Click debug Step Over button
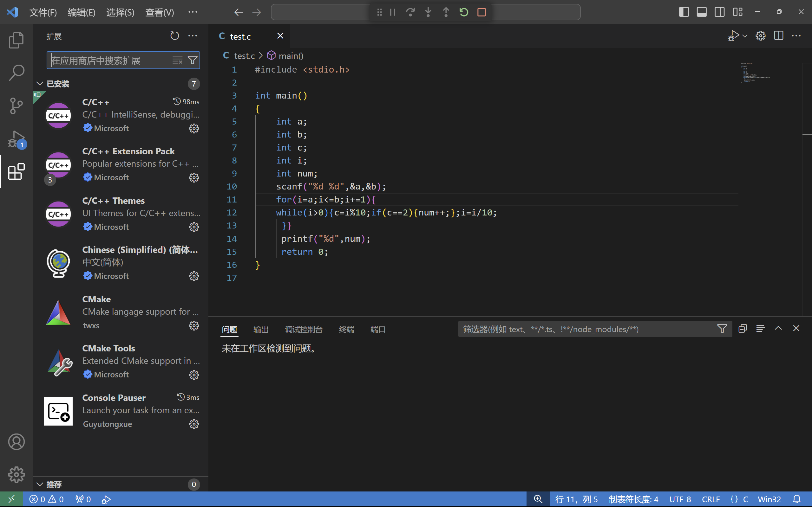The image size is (812, 507). [x=410, y=12]
